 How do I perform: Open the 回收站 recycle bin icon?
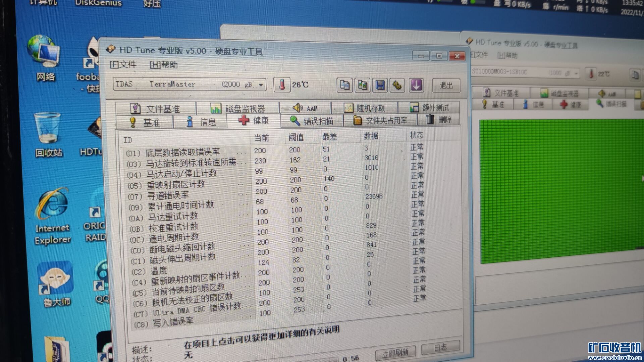(48, 135)
